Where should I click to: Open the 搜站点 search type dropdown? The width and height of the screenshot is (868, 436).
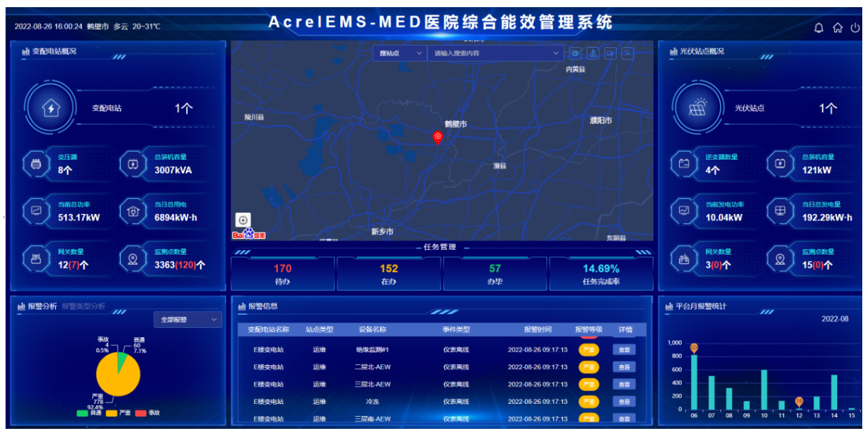tap(400, 53)
